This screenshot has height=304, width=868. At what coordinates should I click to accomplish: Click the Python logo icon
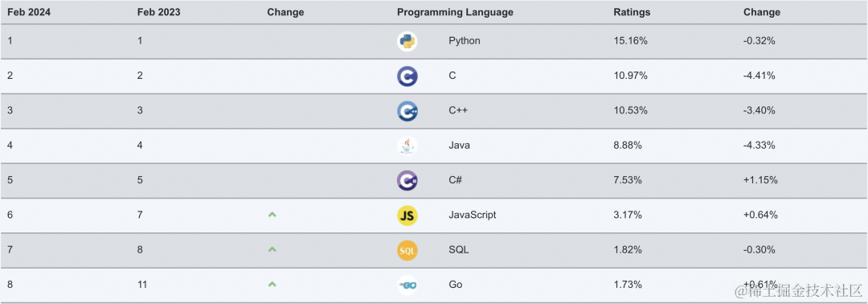point(407,42)
